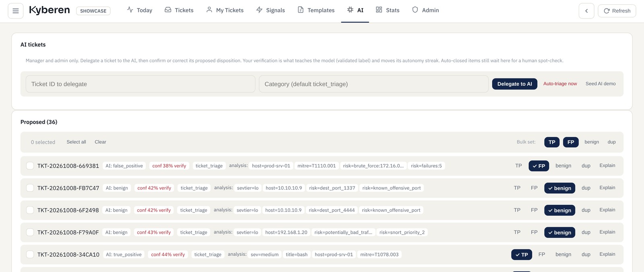
Task: Click mitre=T1110.001 tag
Action: click(316, 166)
